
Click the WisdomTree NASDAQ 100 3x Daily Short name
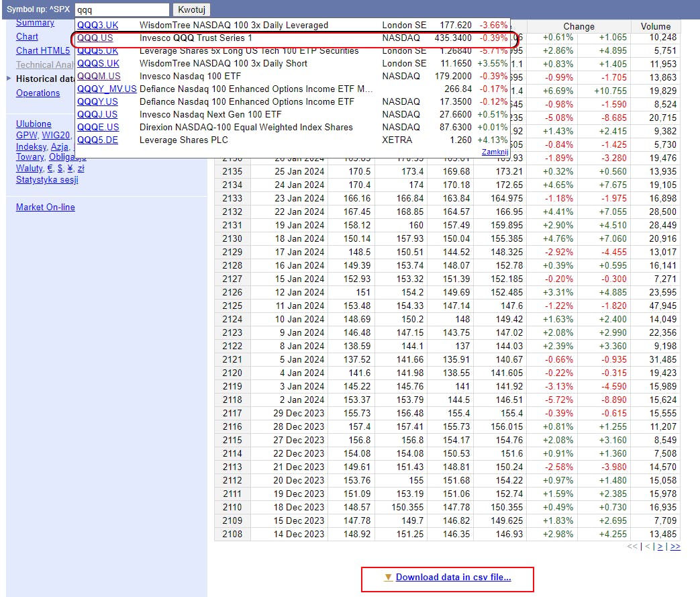[223, 63]
